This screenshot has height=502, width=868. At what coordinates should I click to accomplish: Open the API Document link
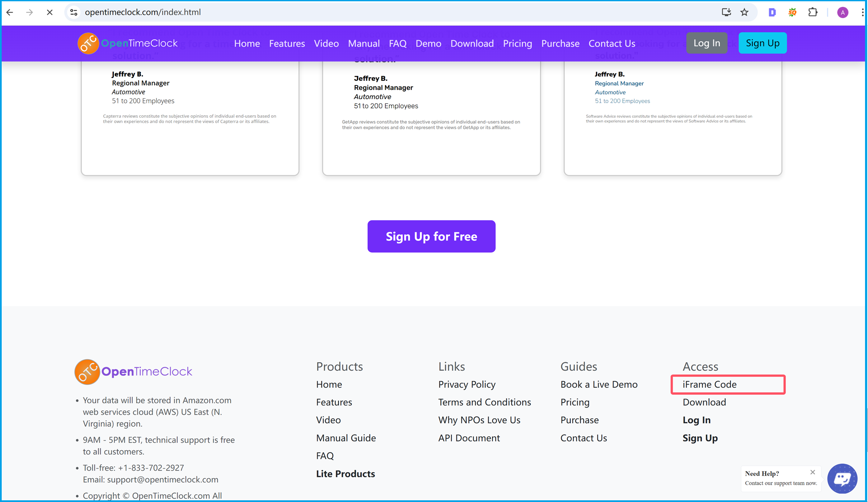[469, 438]
